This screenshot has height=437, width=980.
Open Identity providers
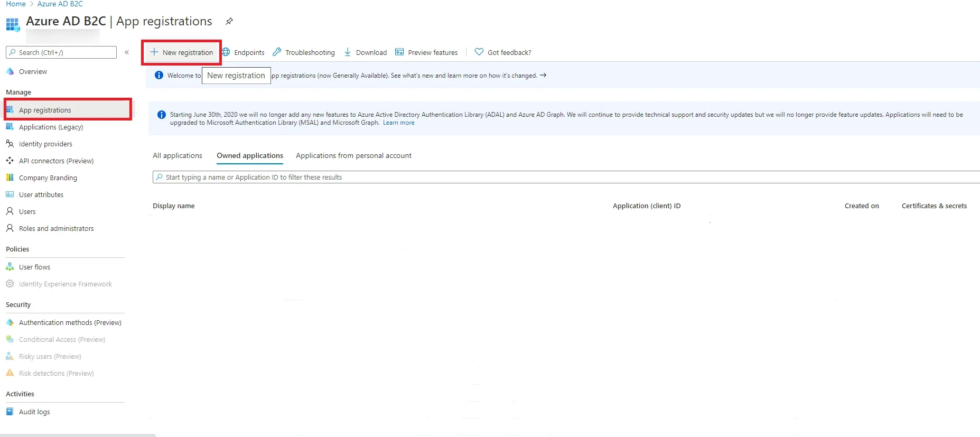(x=45, y=144)
